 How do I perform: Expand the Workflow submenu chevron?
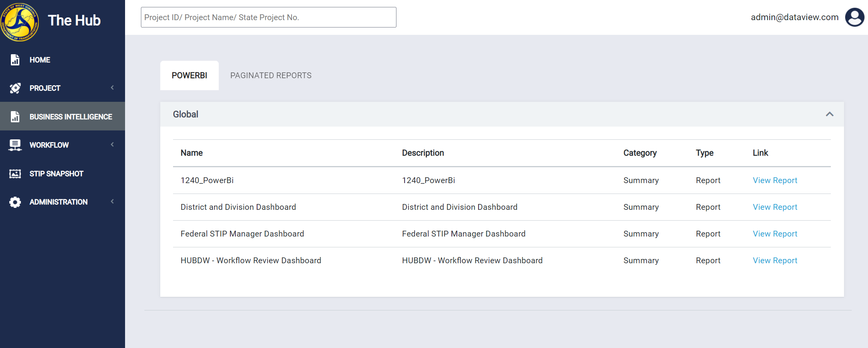click(112, 145)
